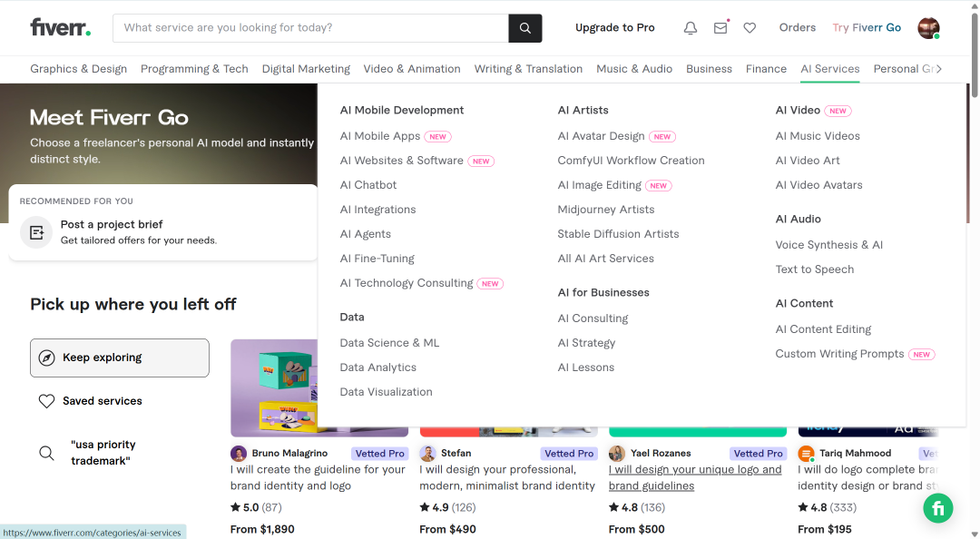Screen dimensions: 980x539
Task: Click the Fiverr logo
Action: tap(61, 27)
